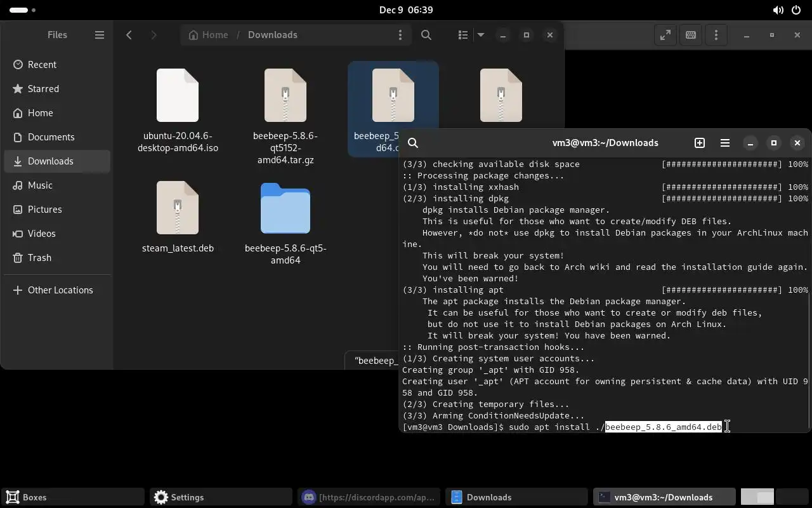Open Documents in the sidebar
The height and width of the screenshot is (508, 812).
tap(57, 137)
